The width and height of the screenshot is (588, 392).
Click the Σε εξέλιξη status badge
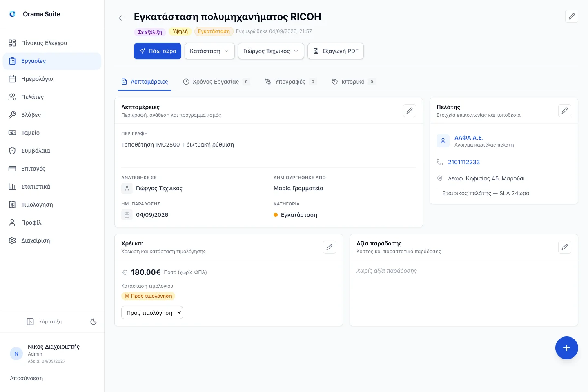(150, 31)
